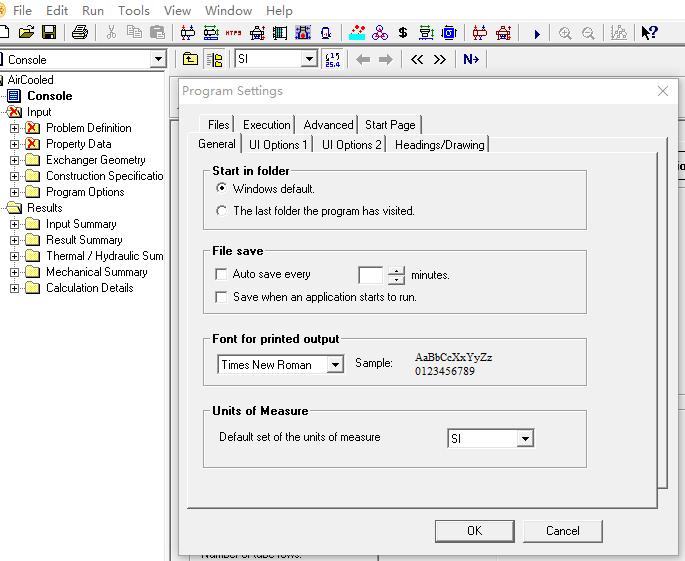The width and height of the screenshot is (685, 561).
Task: Select the last folder visited radio option
Action: click(x=221, y=211)
